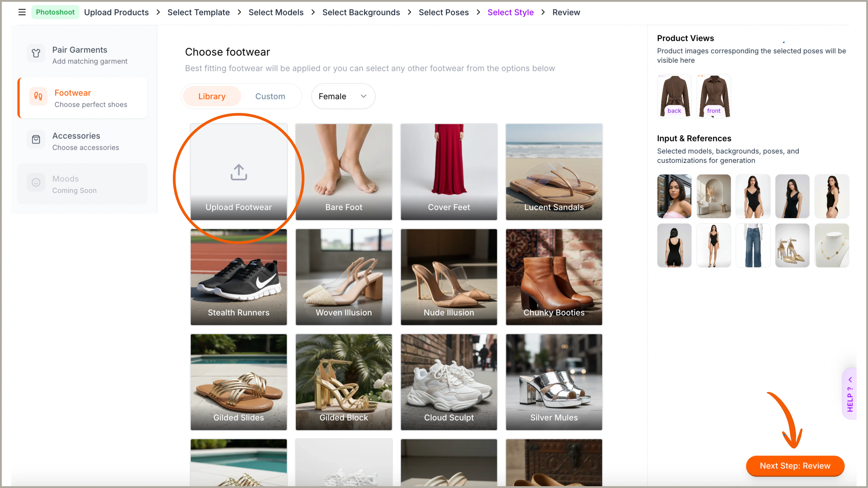Screen dimensions: 868x488
Task: Click the Accessories shopping bag icon
Action: point(36,139)
